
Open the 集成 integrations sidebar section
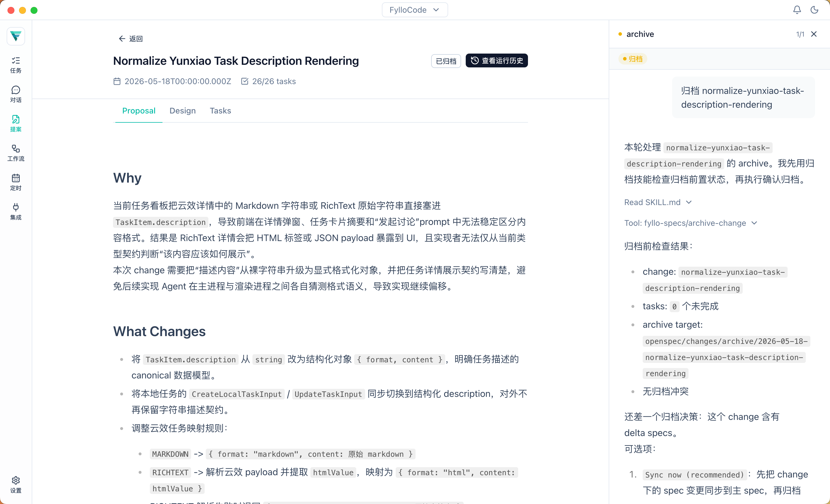point(16,211)
